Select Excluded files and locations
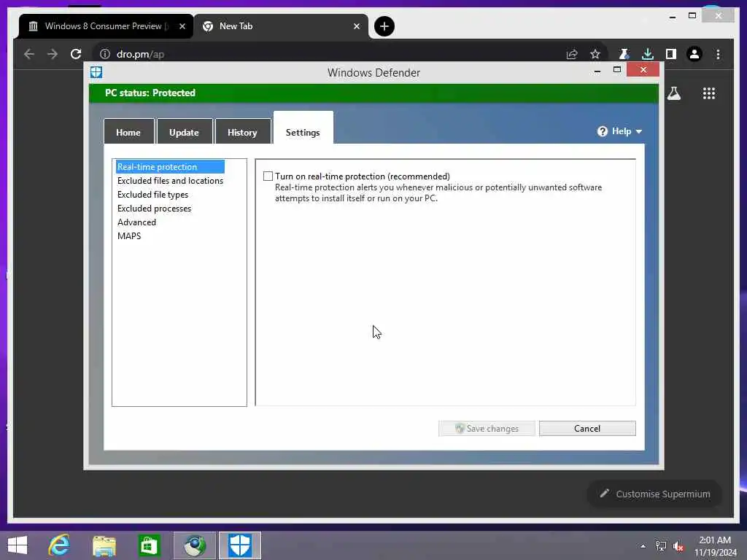Screen dimensions: 747x560 point(170,181)
